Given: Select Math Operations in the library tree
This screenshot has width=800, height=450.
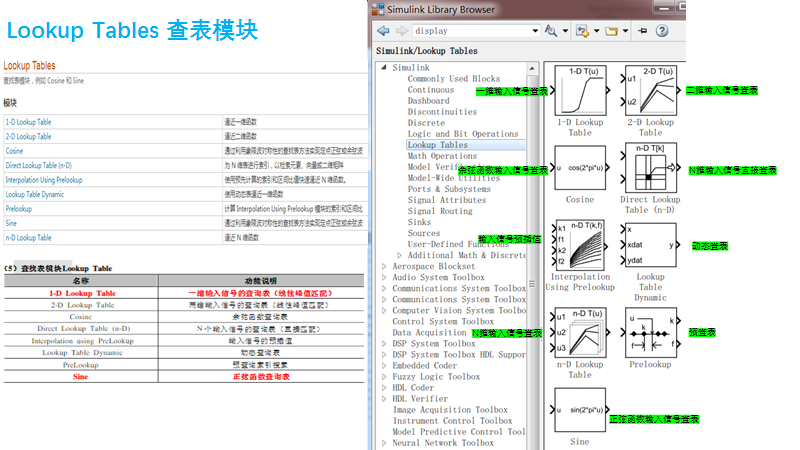Looking at the screenshot, I should (442, 156).
